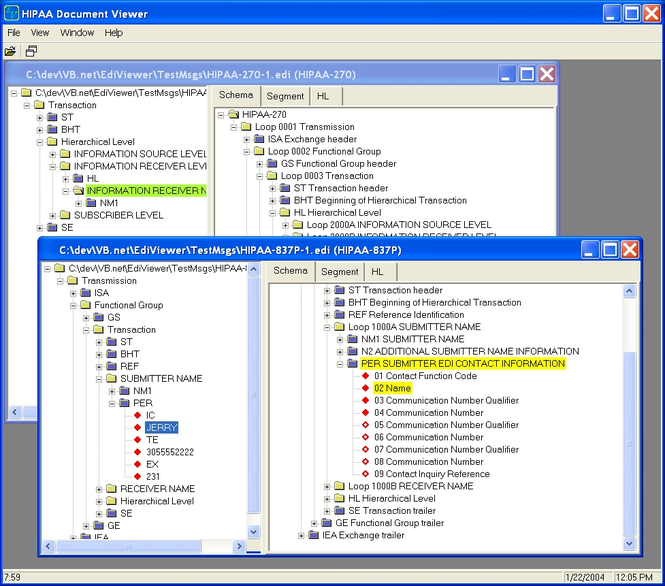Select the JERRY value in PER segment
Screen dimensions: 665x586
pos(161,427)
